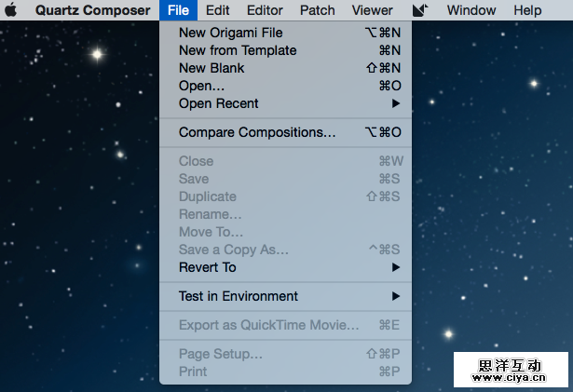The image size is (573, 392).
Task: Close the highlighted File menu
Action: (179, 10)
